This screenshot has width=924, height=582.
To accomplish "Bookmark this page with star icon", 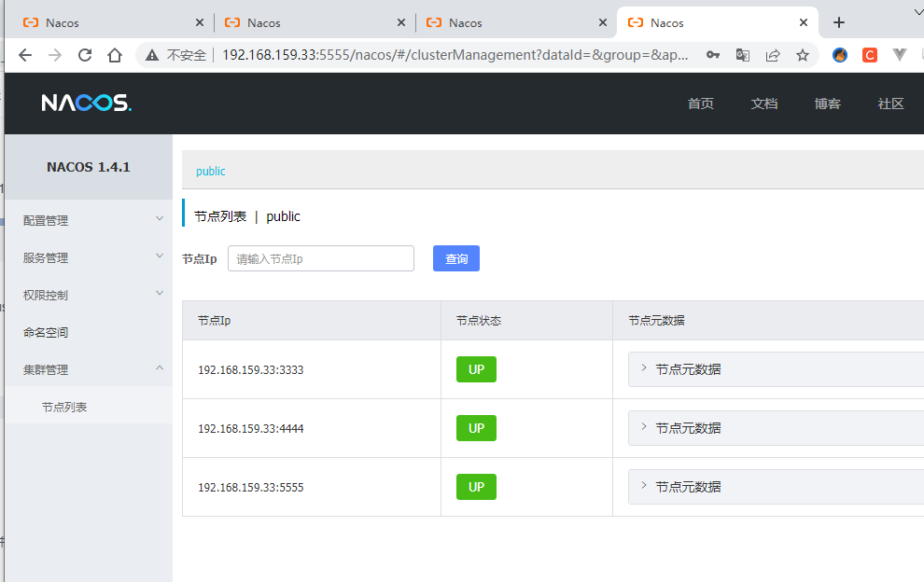I will tap(803, 55).
